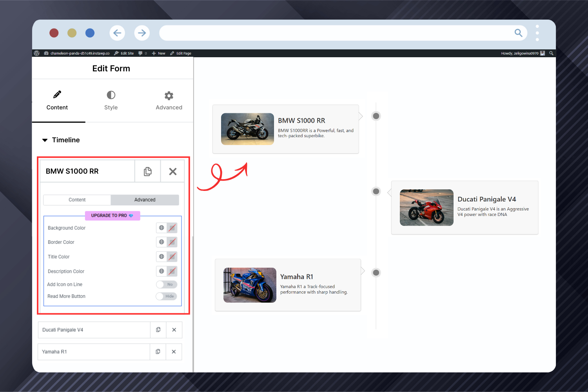This screenshot has width=588, height=392.
Task: Go forward with the browser forward arrow
Action: [x=142, y=33]
